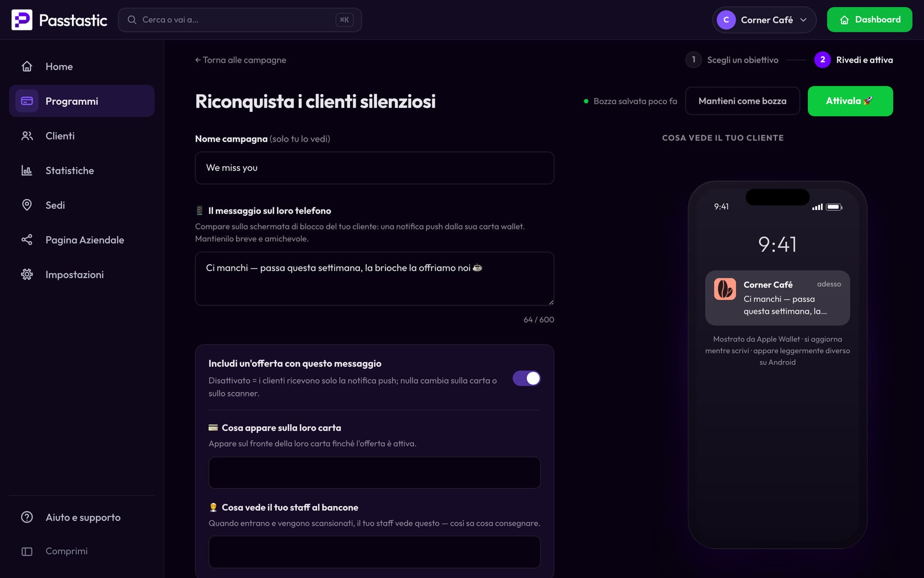This screenshot has width=924, height=578.
Task: Click the search magnifier icon
Action: coord(132,20)
